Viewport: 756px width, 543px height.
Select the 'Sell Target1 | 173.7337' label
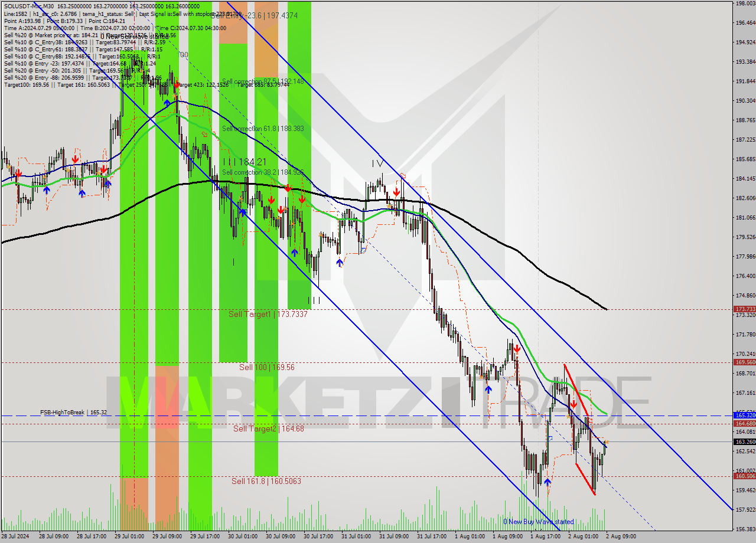pos(268,314)
